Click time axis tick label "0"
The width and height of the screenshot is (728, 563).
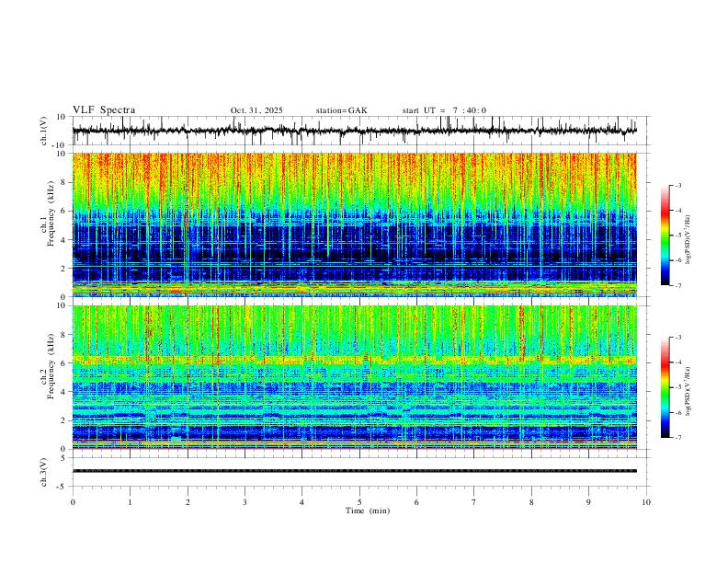click(x=73, y=502)
